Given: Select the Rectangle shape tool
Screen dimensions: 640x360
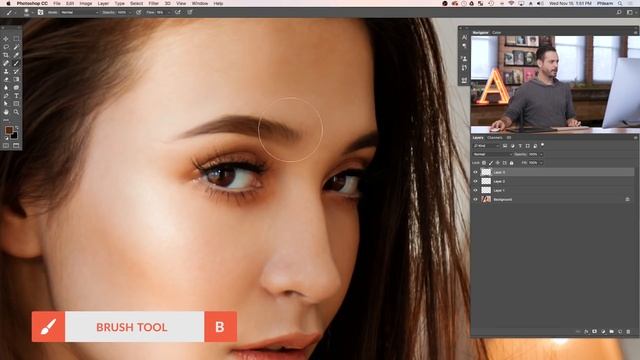Looking at the screenshot, I should tap(16, 104).
